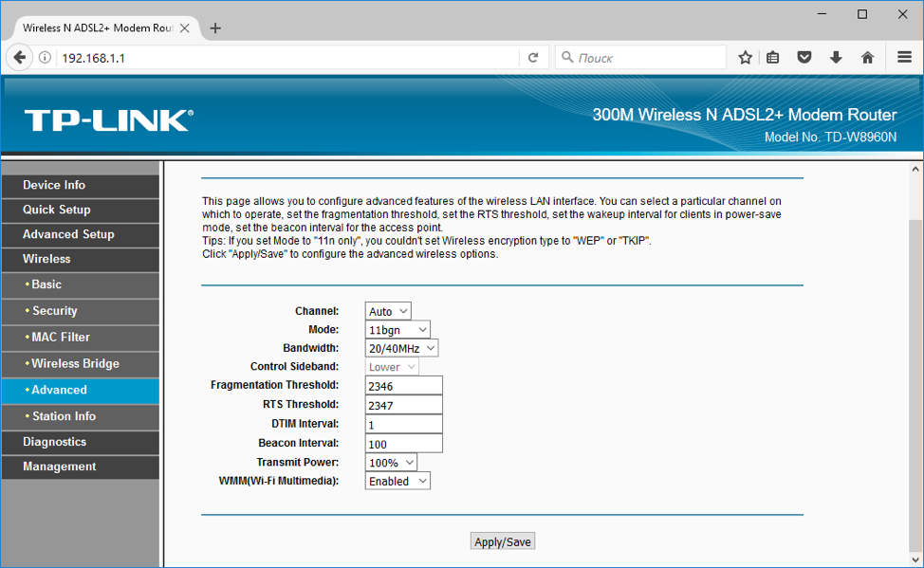Open the Mode dropdown showing 11bgn
This screenshot has width=924, height=568.
[x=397, y=330]
